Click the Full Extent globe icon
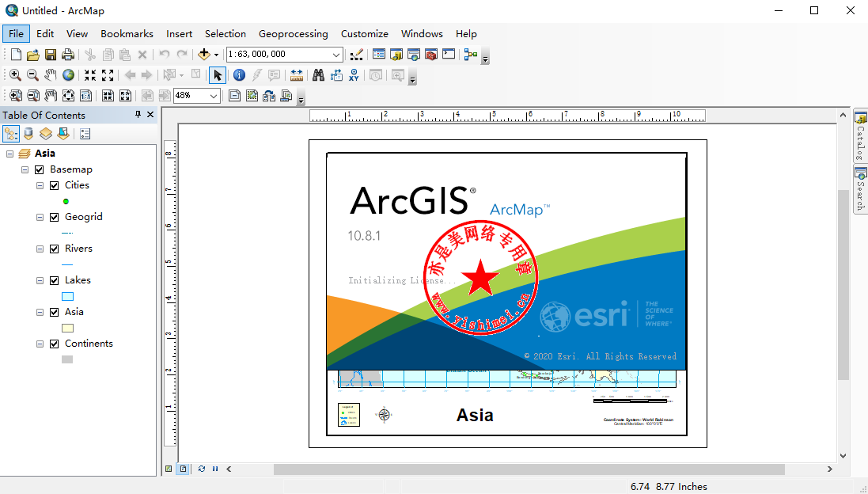 click(68, 75)
